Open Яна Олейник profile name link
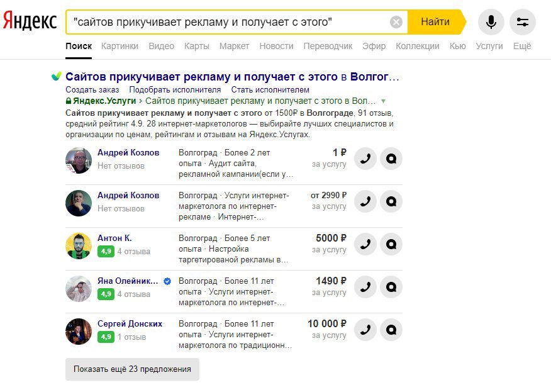 tap(128, 281)
